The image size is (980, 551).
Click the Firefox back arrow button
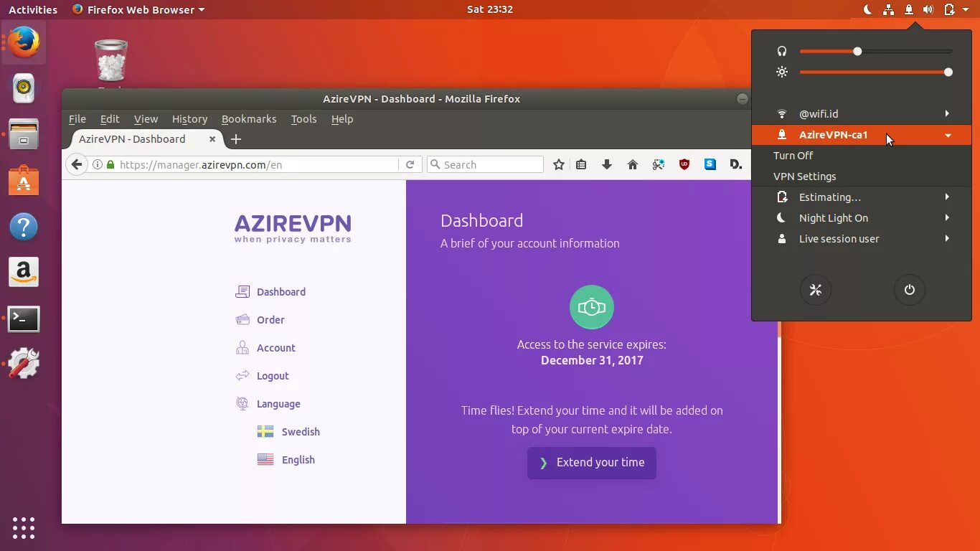[x=77, y=164]
